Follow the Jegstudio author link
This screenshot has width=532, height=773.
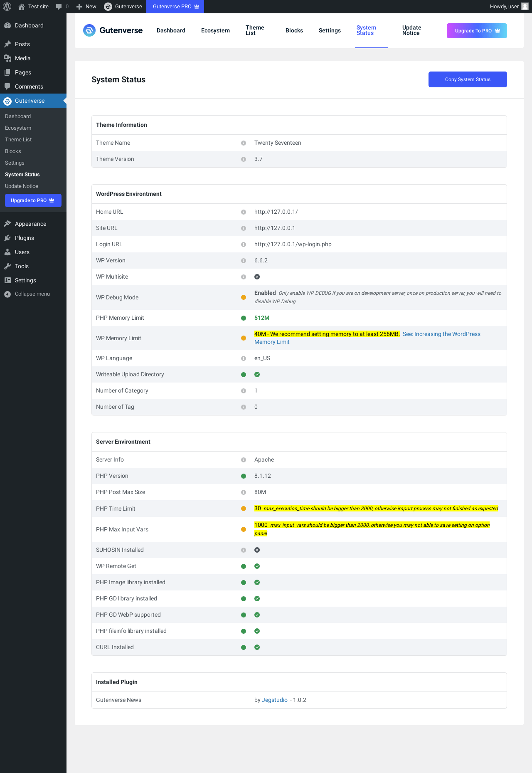coord(275,700)
